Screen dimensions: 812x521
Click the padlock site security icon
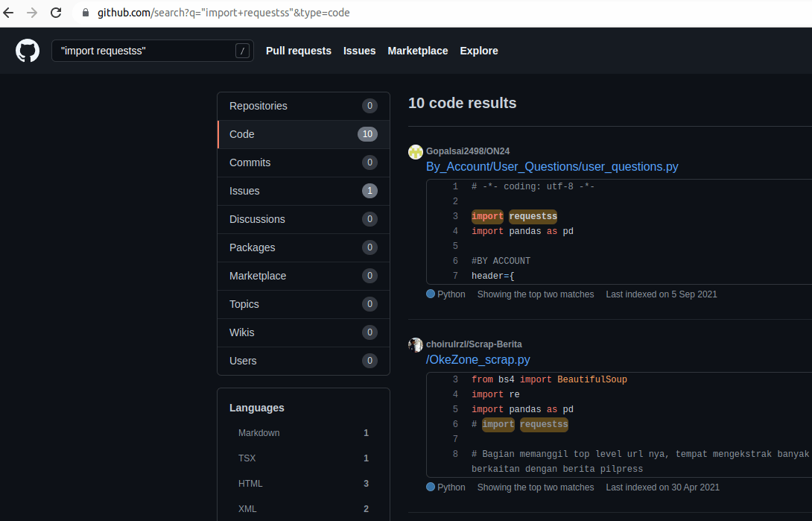click(x=85, y=13)
